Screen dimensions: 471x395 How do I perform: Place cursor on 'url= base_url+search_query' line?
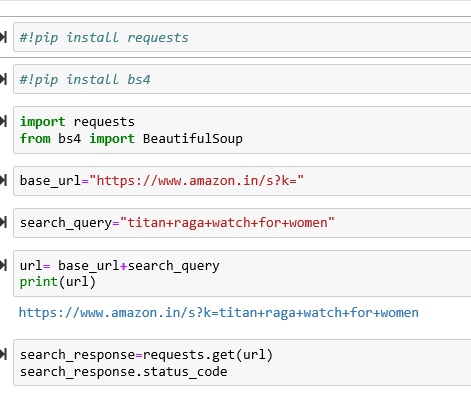[x=120, y=266]
